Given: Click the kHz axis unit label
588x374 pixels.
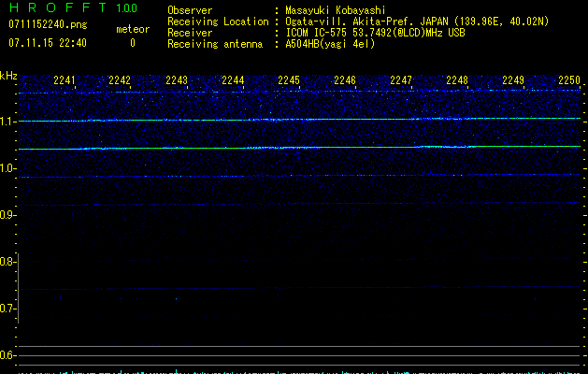Looking at the screenshot, I should click(x=8, y=76).
